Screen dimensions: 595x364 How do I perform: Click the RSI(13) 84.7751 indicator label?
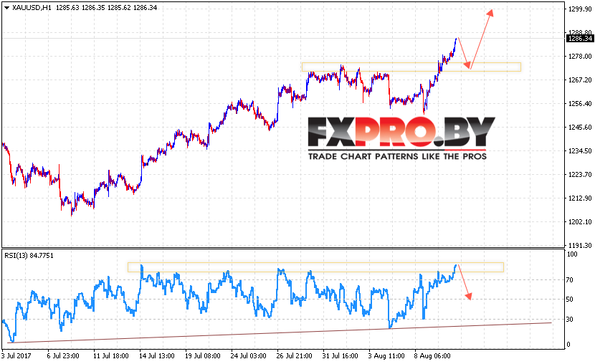click(29, 256)
